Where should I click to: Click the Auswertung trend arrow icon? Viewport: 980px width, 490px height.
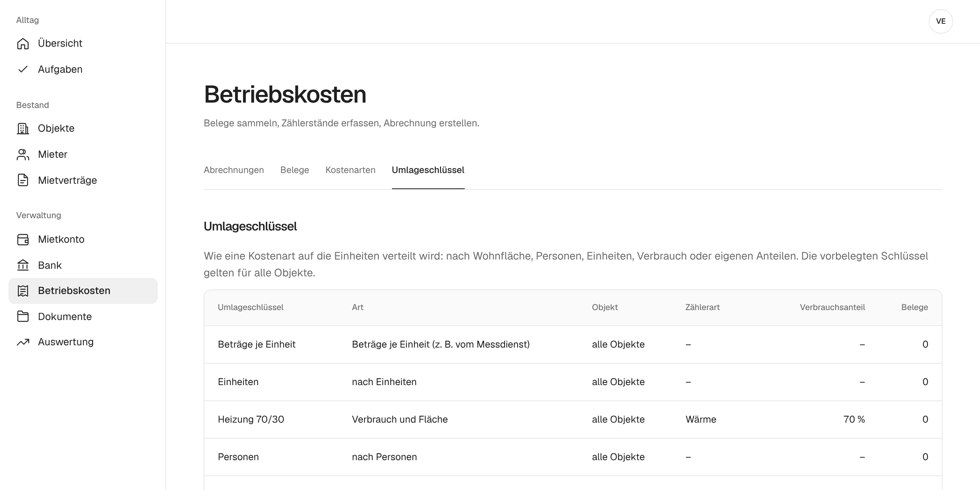tap(23, 342)
